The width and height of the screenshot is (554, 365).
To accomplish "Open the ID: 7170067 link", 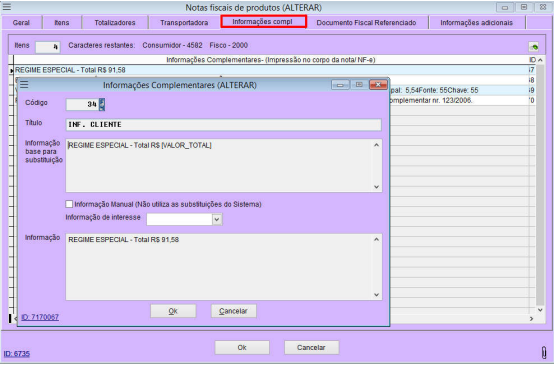I will coord(40,317).
